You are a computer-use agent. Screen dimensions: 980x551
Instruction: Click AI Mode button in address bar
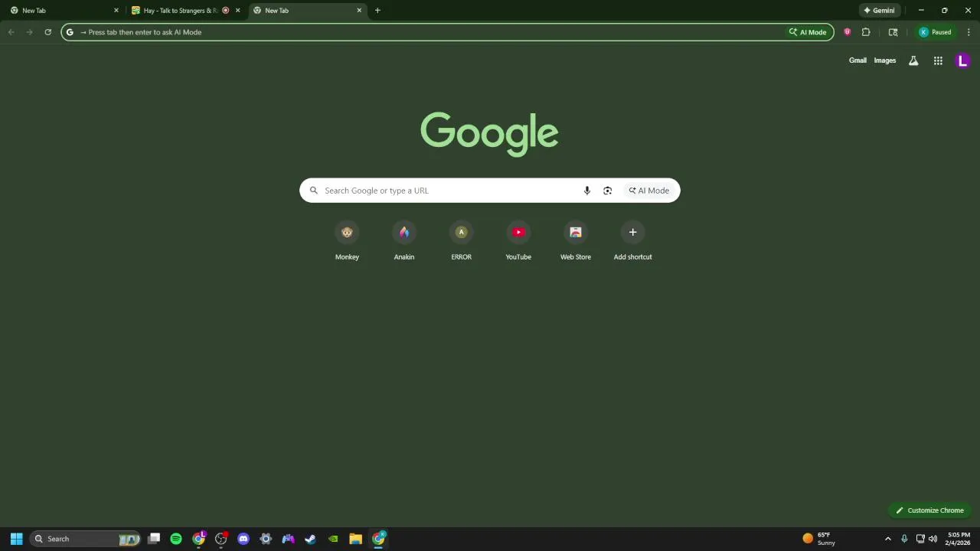(808, 32)
